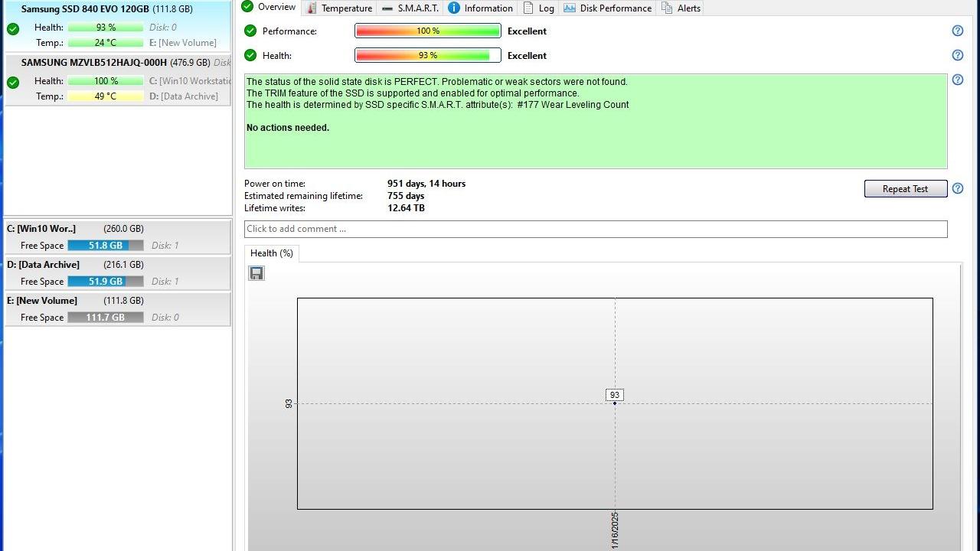This screenshot has width=980, height=551.
Task: Click the D: Data Archive free space bar
Action: (x=105, y=282)
